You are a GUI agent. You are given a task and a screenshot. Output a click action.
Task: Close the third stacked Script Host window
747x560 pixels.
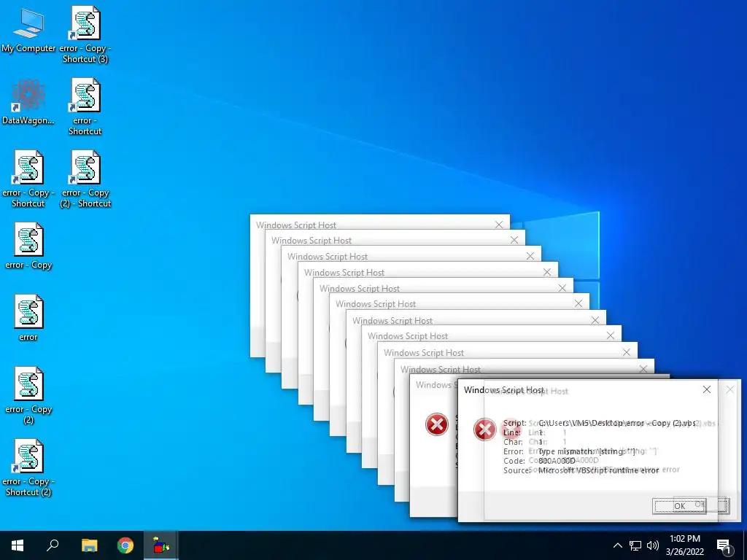tap(530, 256)
